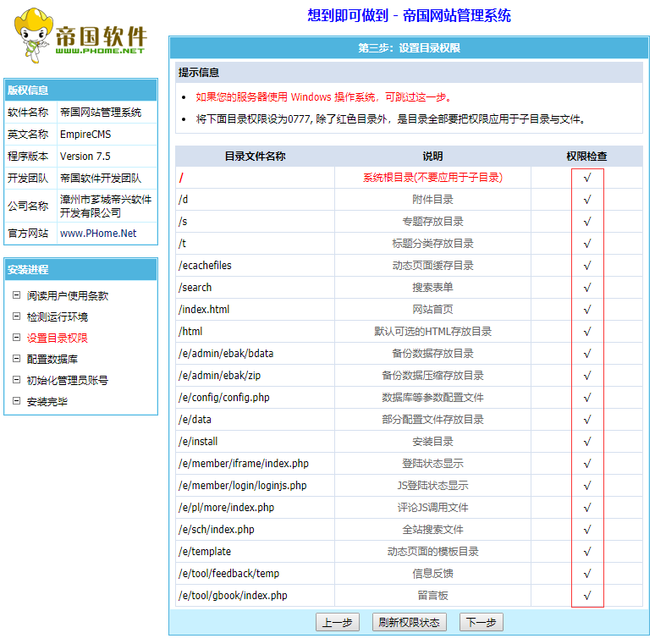Expand the 阅读用户使用条款 step box icon
The width and height of the screenshot is (655, 644).
[16, 295]
